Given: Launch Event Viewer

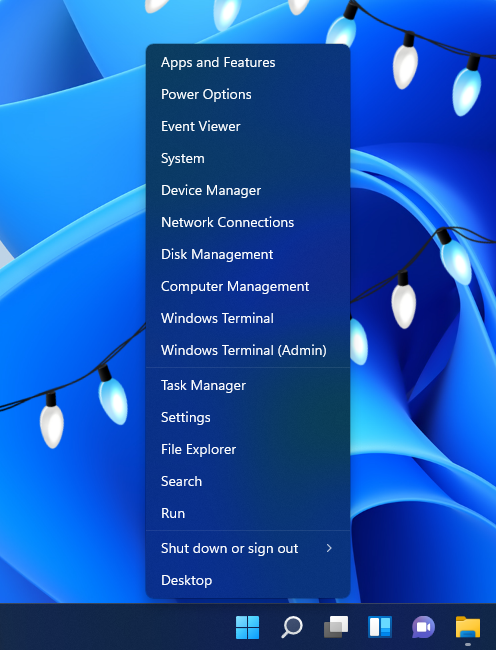Looking at the screenshot, I should click(248, 126).
